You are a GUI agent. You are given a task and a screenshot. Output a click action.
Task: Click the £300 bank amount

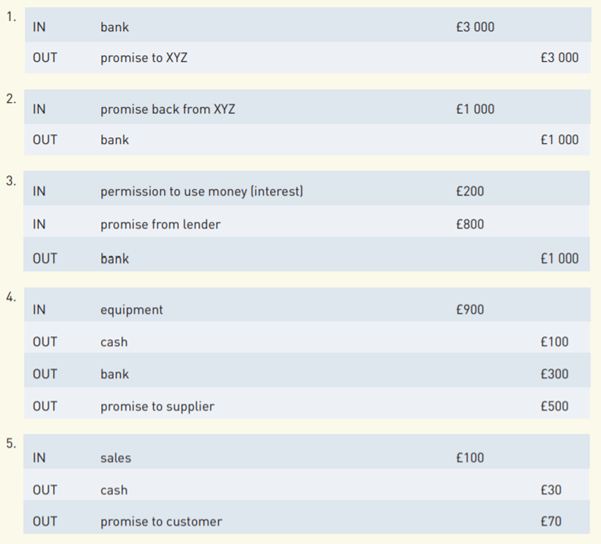click(553, 374)
